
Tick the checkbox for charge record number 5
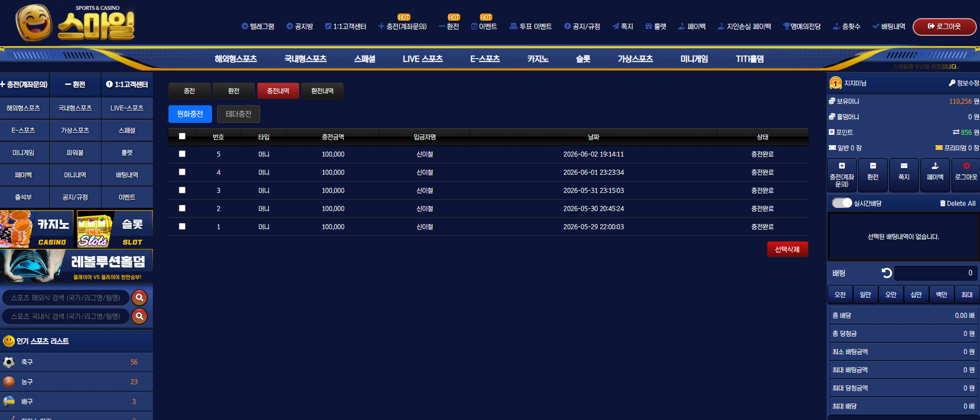(x=182, y=154)
